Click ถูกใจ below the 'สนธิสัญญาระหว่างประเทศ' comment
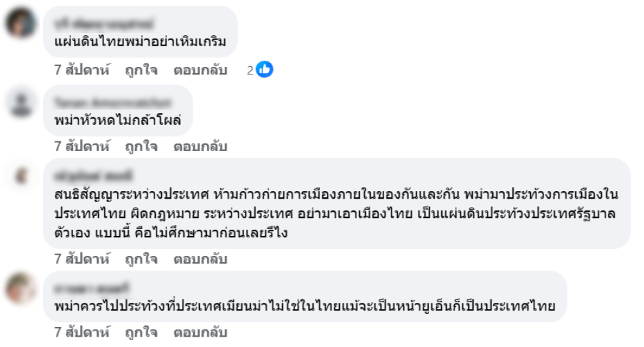Screen dimensions: 644x347 [x=141, y=259]
